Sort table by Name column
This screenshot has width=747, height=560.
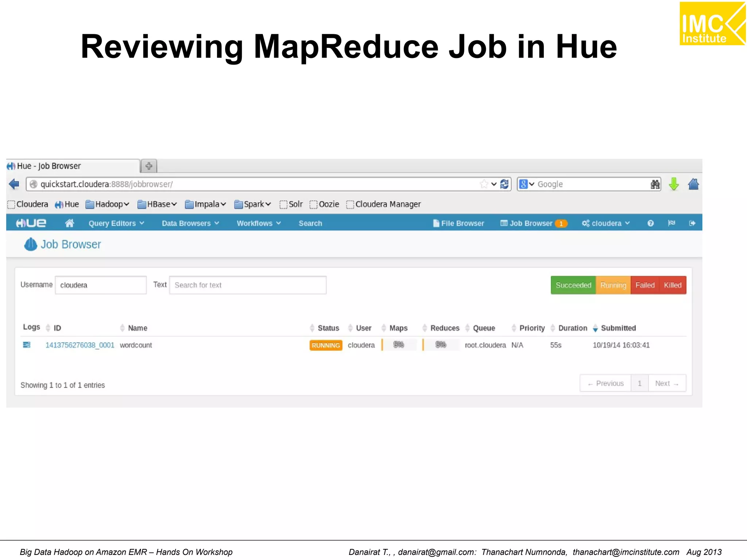click(133, 328)
